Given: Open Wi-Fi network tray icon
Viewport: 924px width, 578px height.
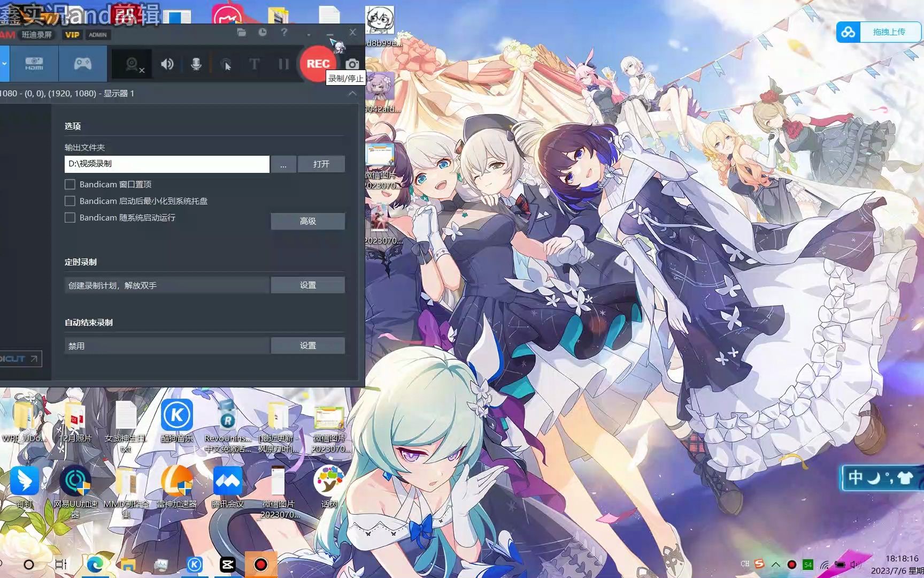Looking at the screenshot, I should [x=825, y=565].
